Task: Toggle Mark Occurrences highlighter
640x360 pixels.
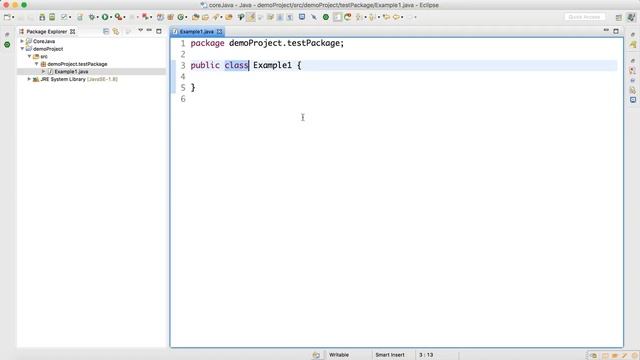Action: [x=251, y=17]
